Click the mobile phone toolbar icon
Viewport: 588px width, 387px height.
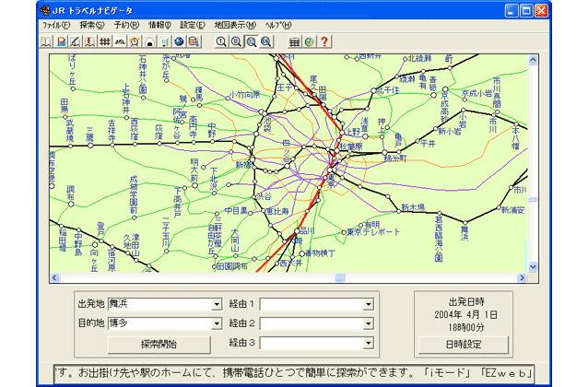(x=164, y=41)
